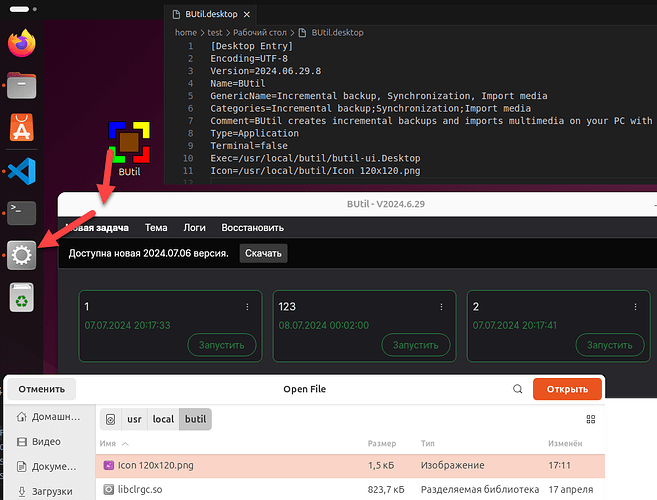Click the search icon in Open File dialog
Screen dimensions: 657x500
click(518, 389)
